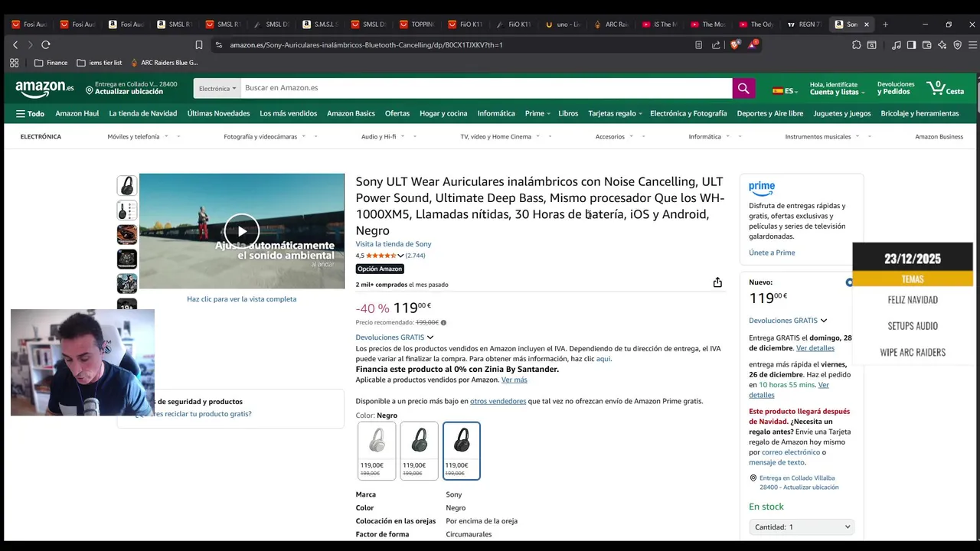Image resolution: width=980 pixels, height=551 pixels.
Task: Go back with the browser back arrow
Action: (15, 45)
